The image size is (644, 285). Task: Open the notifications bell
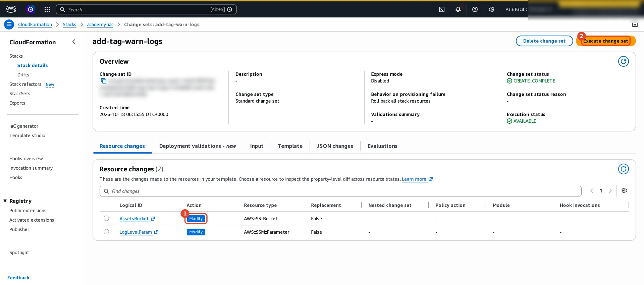458,9
